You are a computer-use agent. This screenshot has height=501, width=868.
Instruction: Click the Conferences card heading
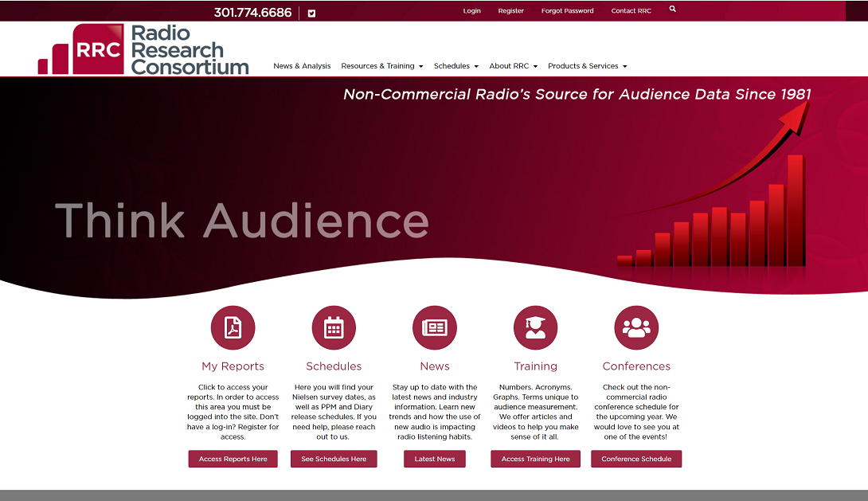(636, 366)
